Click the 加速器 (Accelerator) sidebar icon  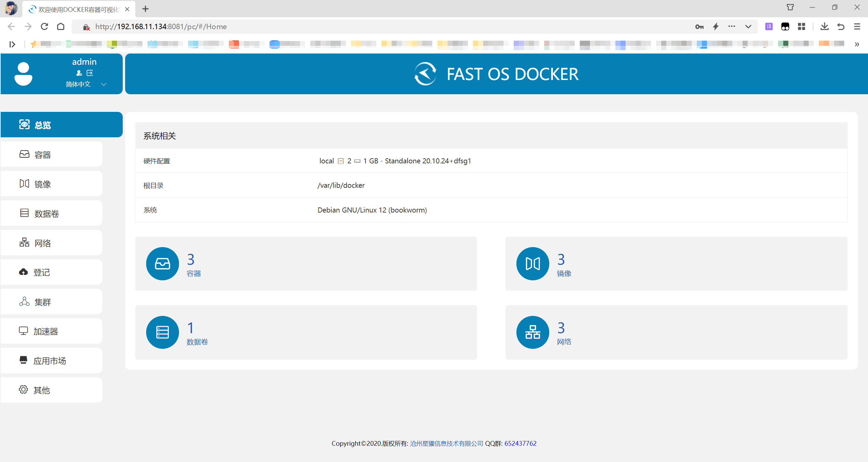pyautogui.click(x=23, y=331)
